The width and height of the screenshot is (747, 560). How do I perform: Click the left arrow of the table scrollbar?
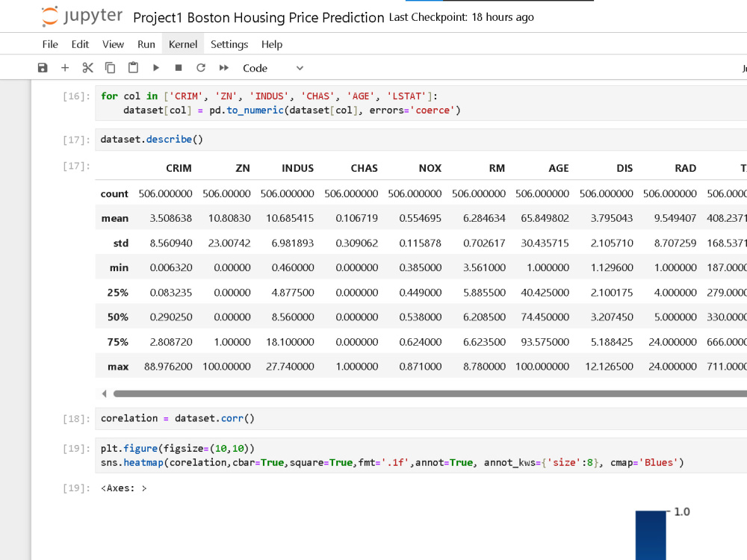point(104,393)
